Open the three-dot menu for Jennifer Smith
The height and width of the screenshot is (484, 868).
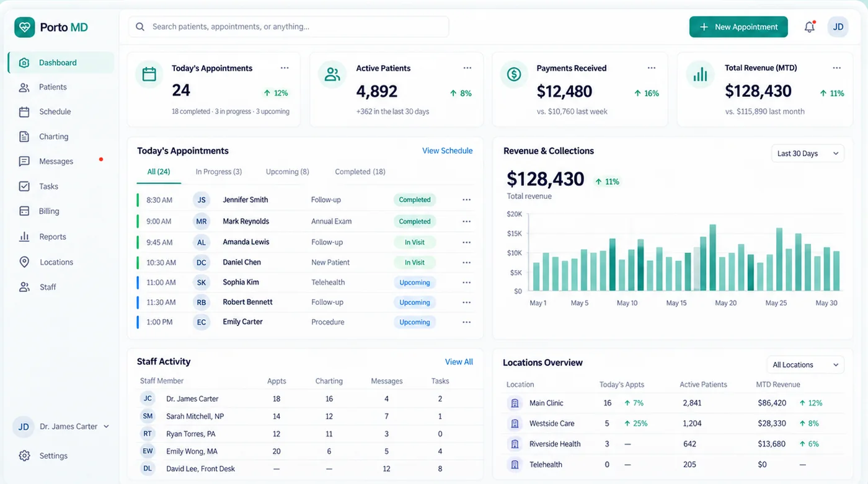[x=466, y=200]
